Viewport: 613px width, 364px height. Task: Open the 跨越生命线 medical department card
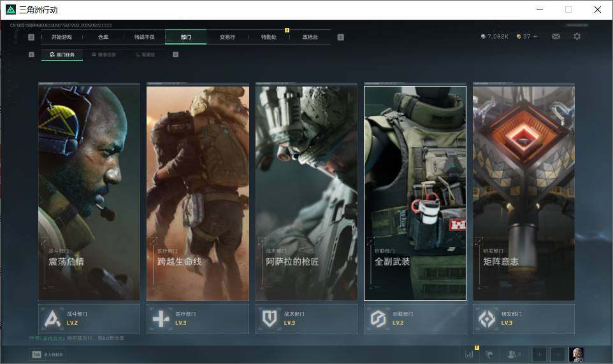coord(198,193)
